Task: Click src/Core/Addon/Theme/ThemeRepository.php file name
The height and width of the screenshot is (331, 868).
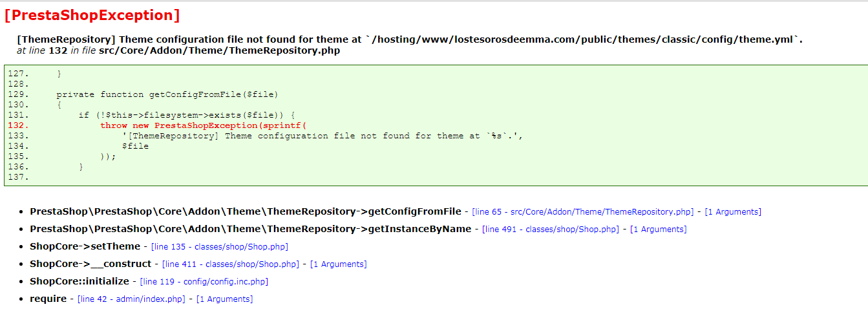Action: [x=219, y=50]
